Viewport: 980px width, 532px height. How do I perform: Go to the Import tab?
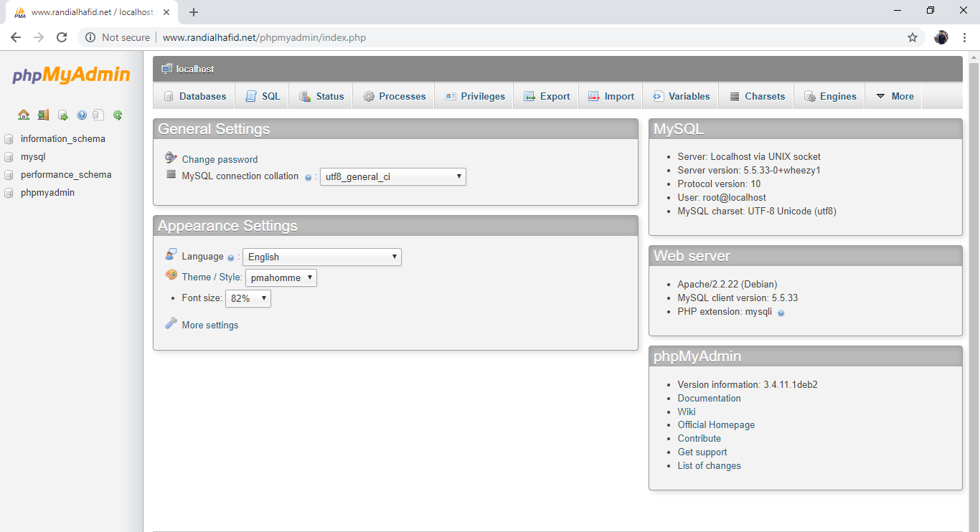[611, 96]
